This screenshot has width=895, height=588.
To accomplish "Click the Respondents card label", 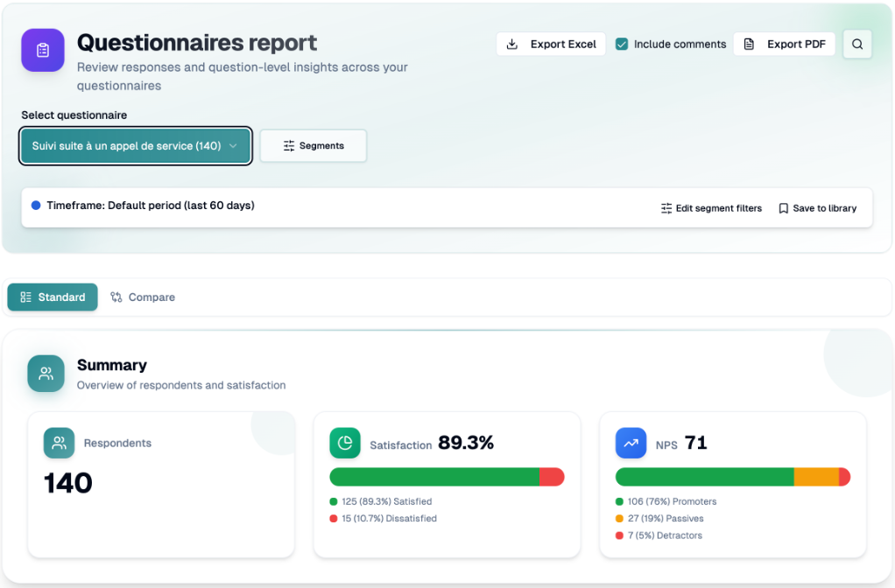I will [x=117, y=443].
